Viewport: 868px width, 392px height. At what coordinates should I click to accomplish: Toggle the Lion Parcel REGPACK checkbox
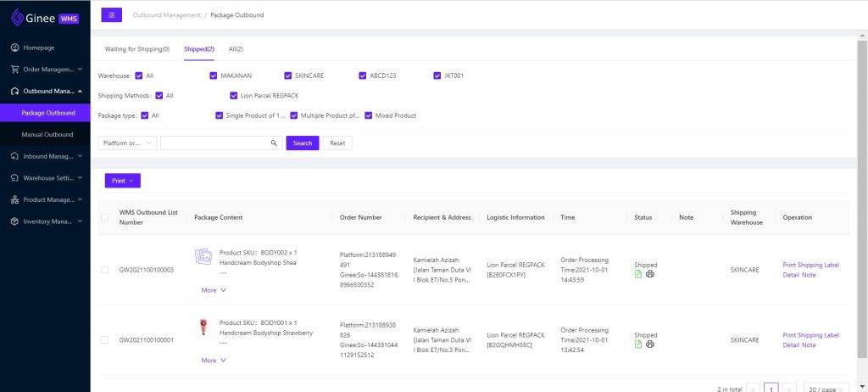[234, 96]
